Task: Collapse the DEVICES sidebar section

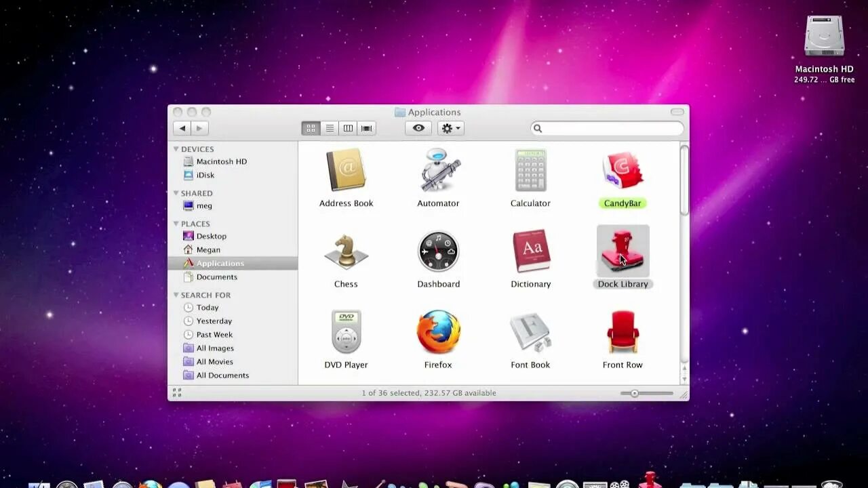Action: [x=176, y=148]
